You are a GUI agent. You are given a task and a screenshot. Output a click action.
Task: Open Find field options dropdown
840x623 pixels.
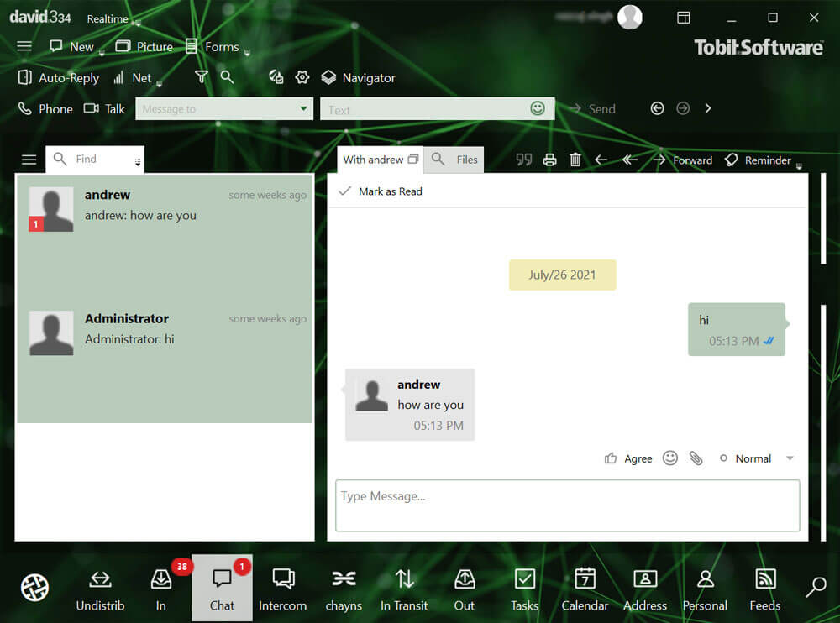(138, 162)
